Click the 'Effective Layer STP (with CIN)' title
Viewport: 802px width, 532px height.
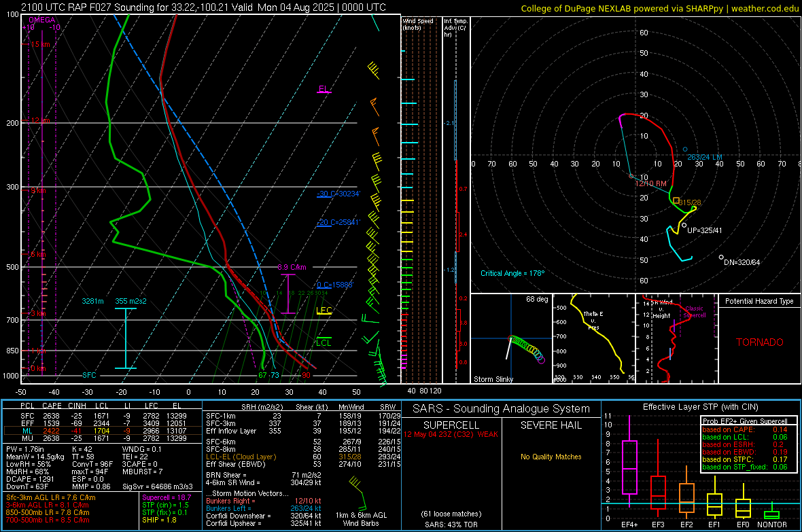[x=700, y=407]
